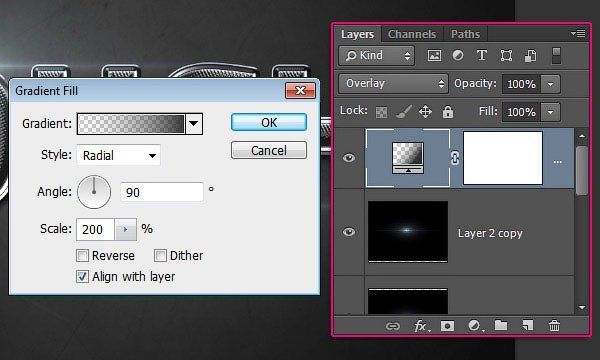Image resolution: width=600 pixels, height=360 pixels.
Task: Hide the Layer 2 copy layer
Action: (x=349, y=232)
